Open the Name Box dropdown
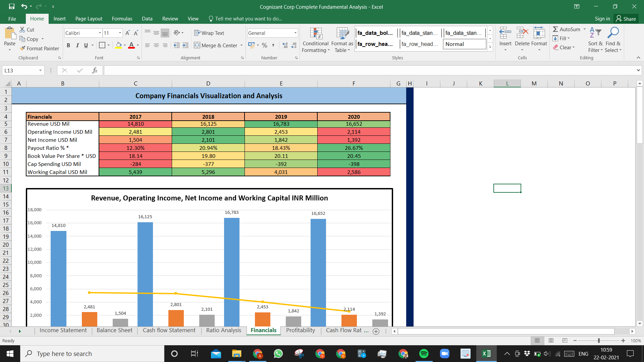This screenshot has height=362, width=644. [x=40, y=70]
